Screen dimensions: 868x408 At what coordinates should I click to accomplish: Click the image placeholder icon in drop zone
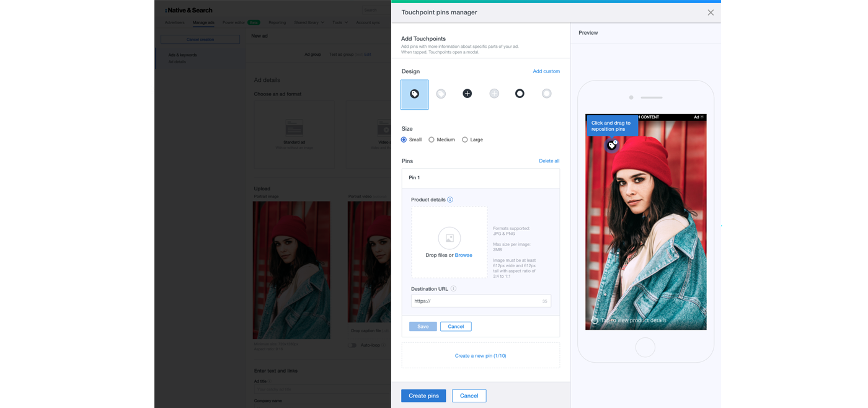point(449,238)
